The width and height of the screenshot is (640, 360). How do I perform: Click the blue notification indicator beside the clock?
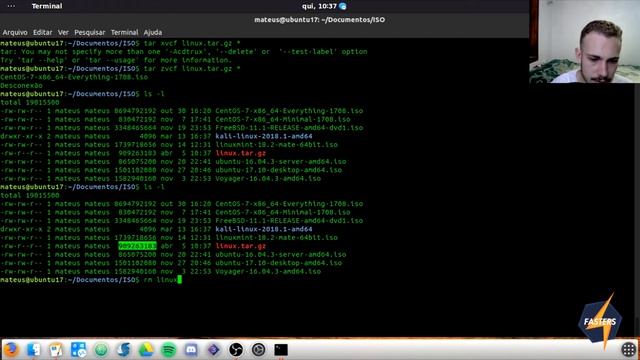pyautogui.click(x=343, y=6)
